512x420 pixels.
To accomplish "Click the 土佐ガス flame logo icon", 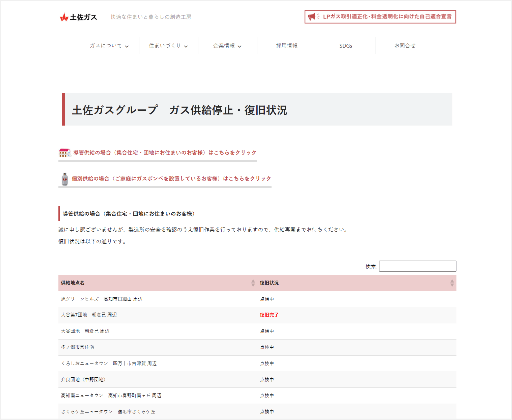I will coord(64,17).
